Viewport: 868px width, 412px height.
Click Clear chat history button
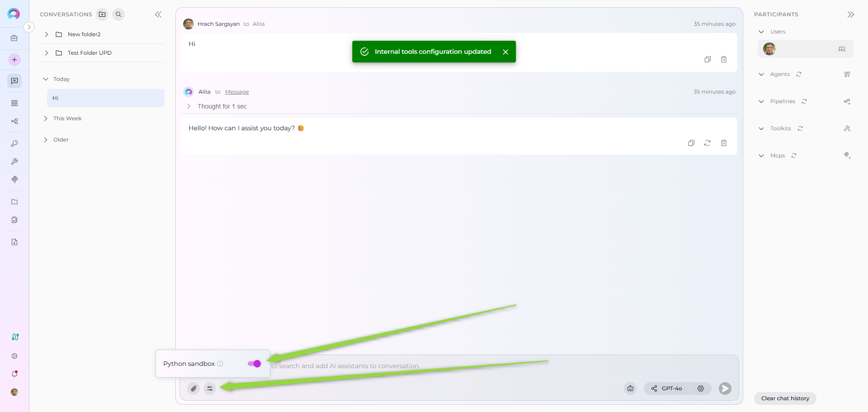[785, 398]
